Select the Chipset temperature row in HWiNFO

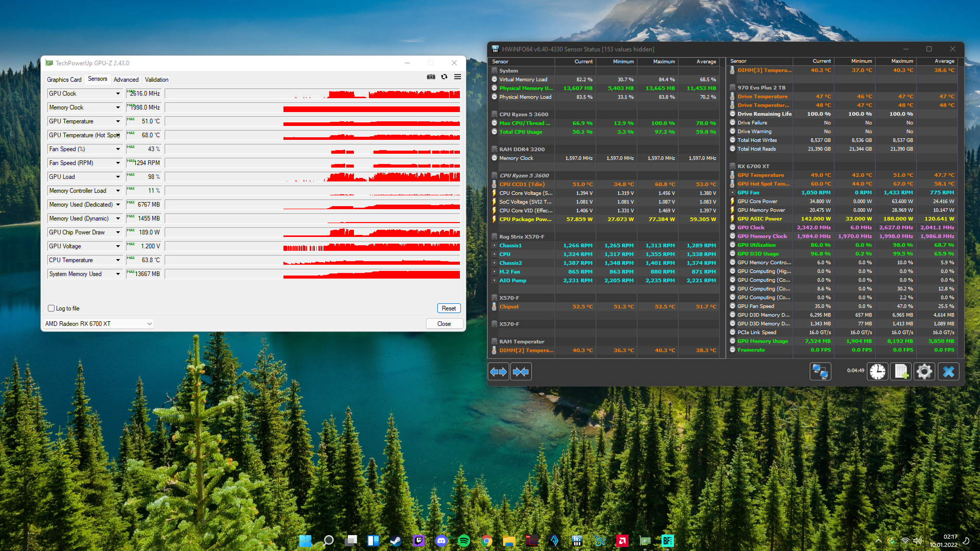point(604,306)
